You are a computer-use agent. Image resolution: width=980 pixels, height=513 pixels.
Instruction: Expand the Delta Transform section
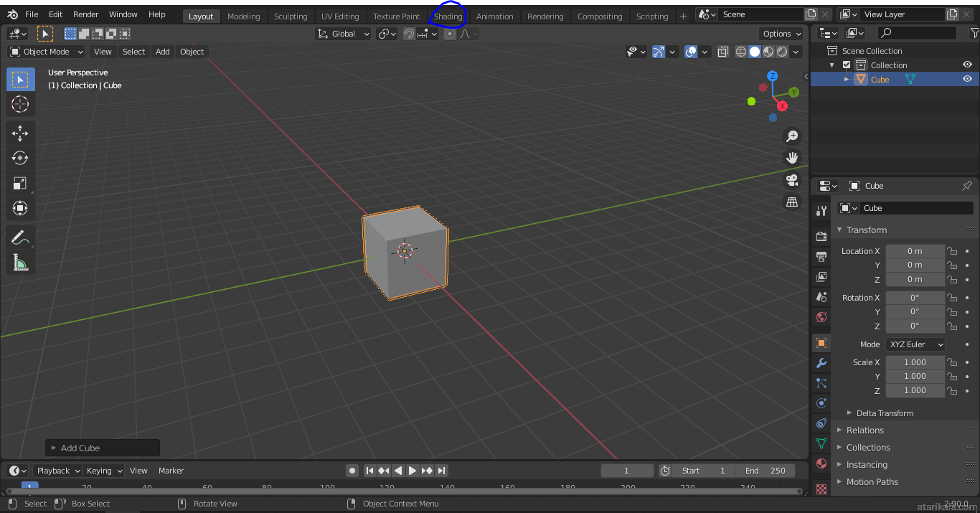(x=885, y=413)
